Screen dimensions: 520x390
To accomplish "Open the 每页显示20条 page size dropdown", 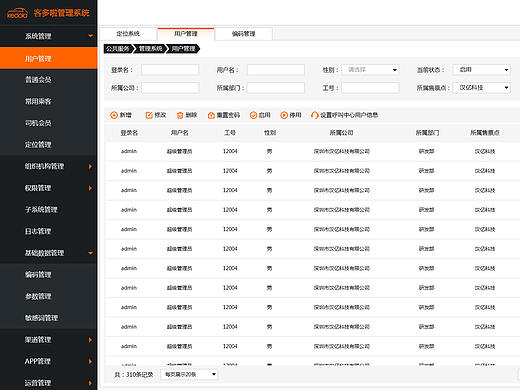I will point(189,374).
